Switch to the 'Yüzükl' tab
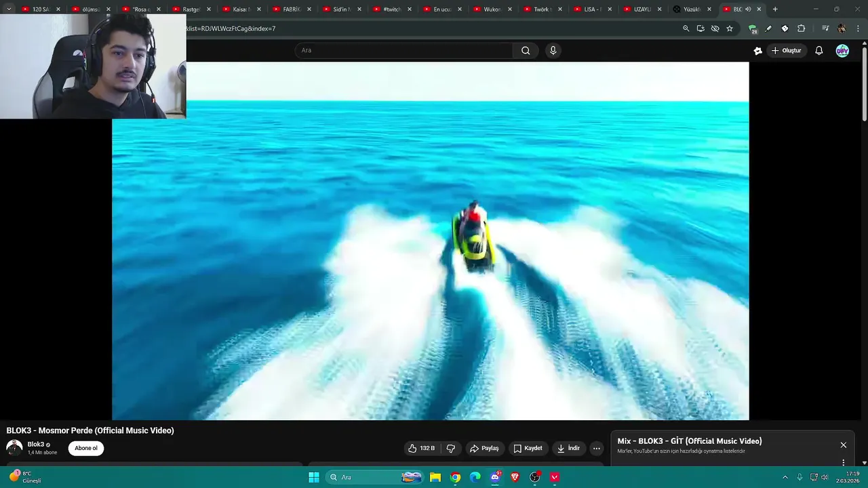This screenshot has height=488, width=868. point(690,9)
